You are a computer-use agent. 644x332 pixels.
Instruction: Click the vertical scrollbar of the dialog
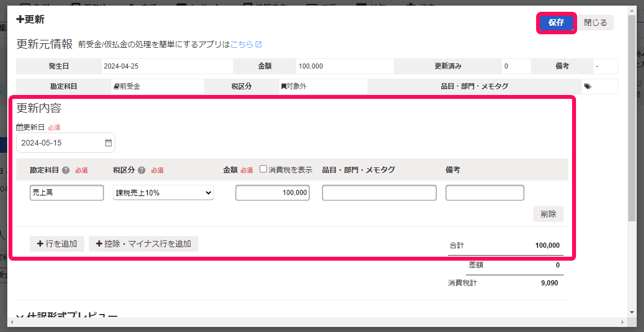(x=632, y=119)
